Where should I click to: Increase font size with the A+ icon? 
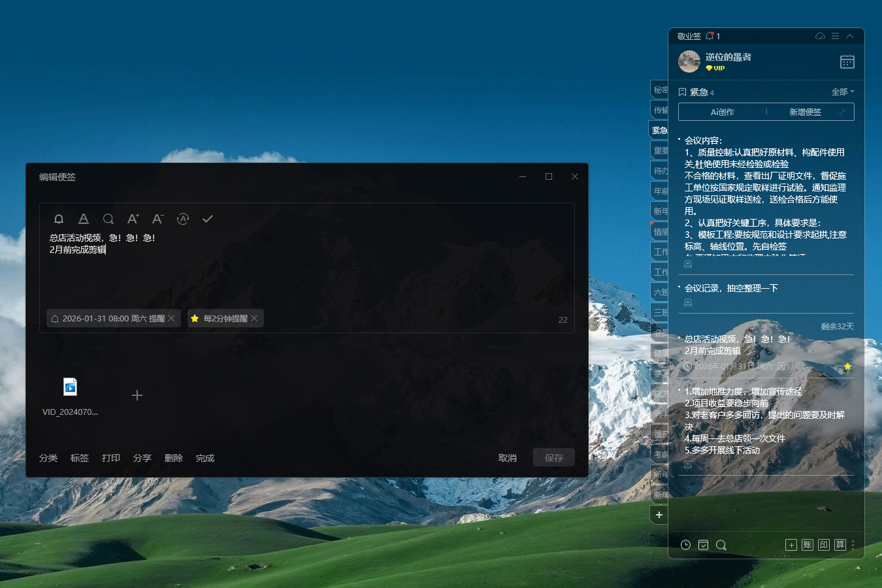133,219
